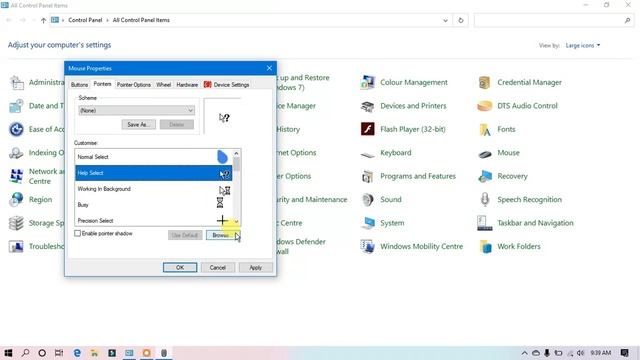Confirm with the OK button

pyautogui.click(x=180, y=267)
